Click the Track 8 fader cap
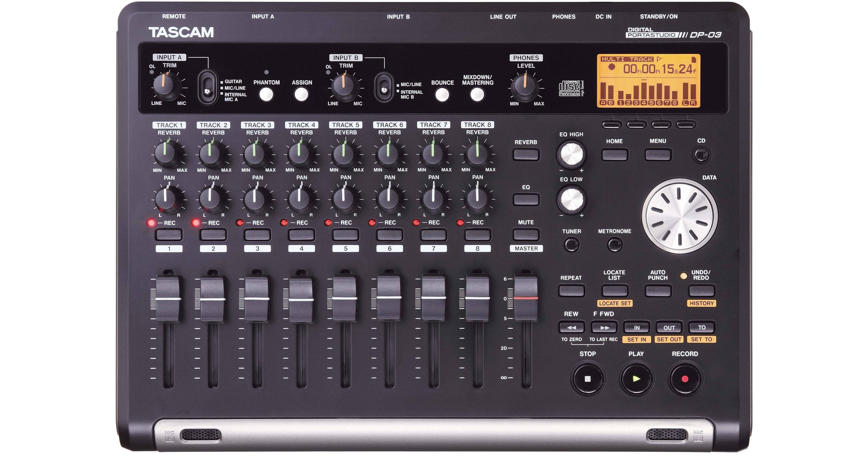Screen dimensions: 868x456 tap(477, 298)
